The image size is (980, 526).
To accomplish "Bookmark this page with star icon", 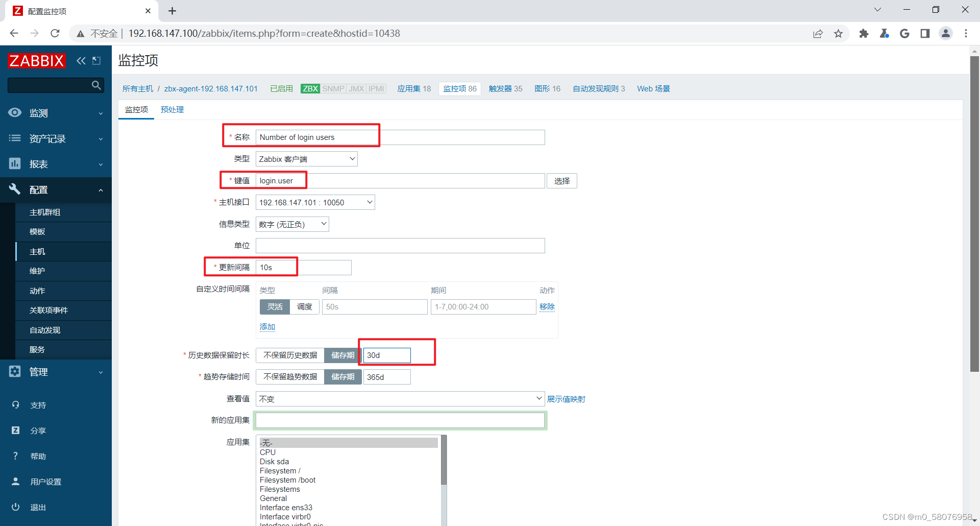I will [x=838, y=34].
